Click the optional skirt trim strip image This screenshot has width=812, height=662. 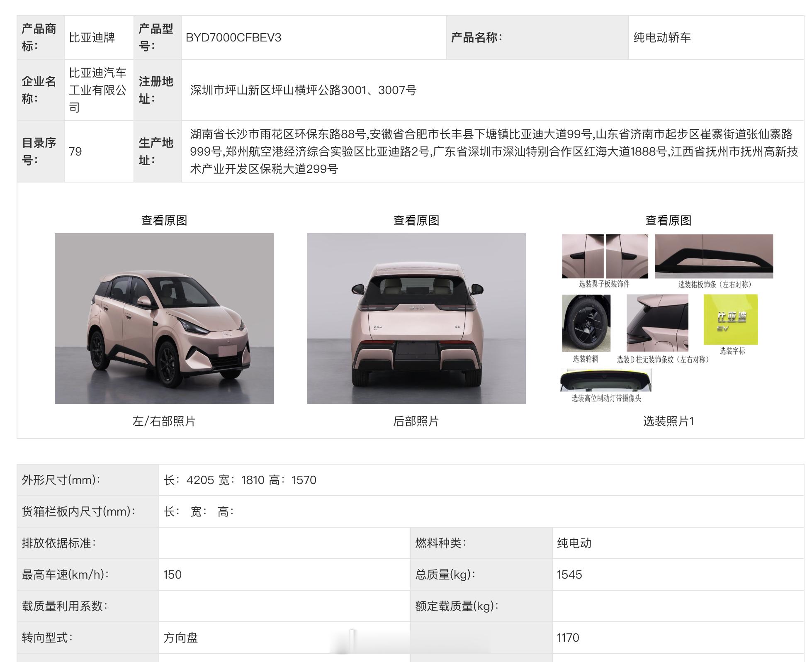(x=714, y=256)
